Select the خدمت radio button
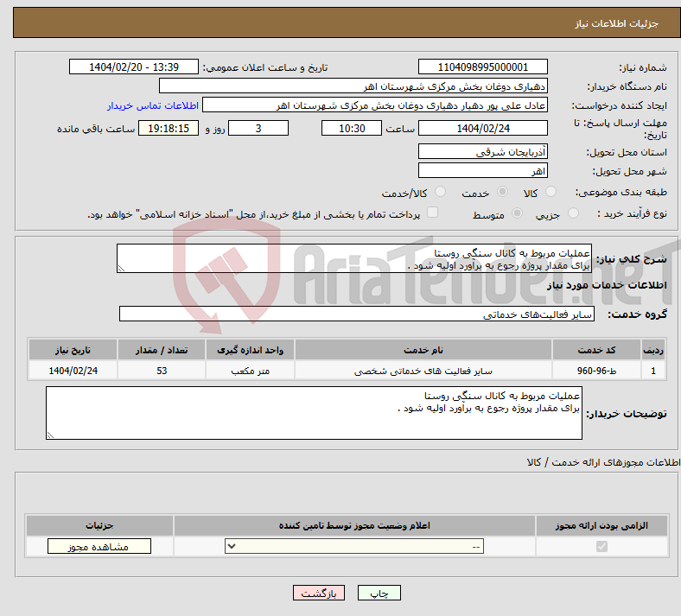The width and height of the screenshot is (681, 616). click(x=502, y=192)
